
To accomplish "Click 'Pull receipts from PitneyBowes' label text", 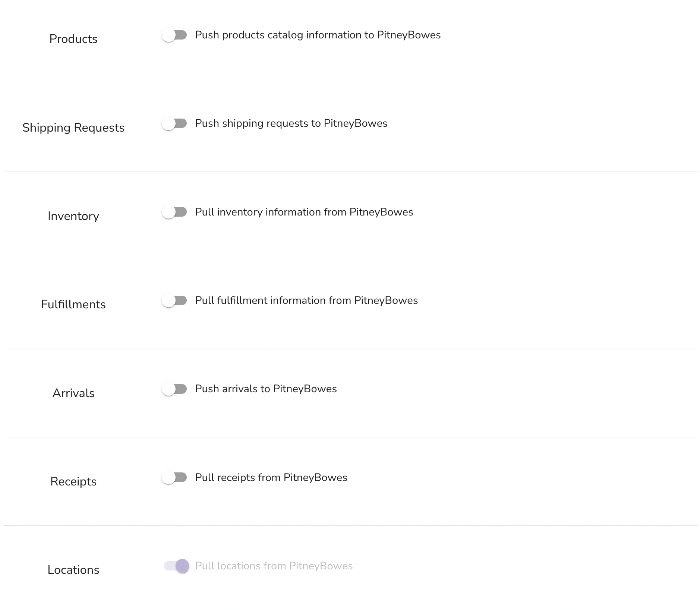I will 271,478.
